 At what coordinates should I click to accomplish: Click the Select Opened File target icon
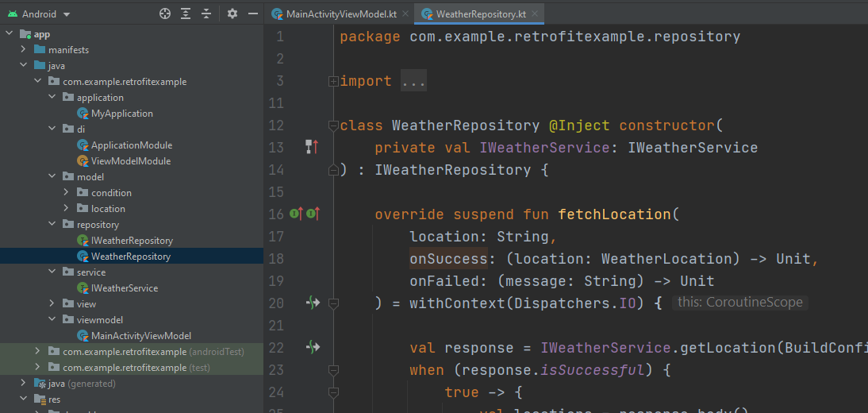click(164, 14)
